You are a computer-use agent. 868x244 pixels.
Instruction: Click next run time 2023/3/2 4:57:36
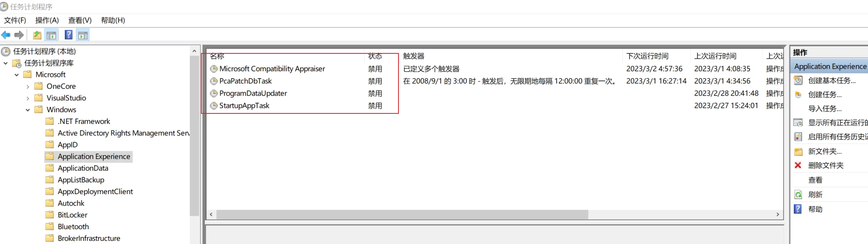point(654,69)
